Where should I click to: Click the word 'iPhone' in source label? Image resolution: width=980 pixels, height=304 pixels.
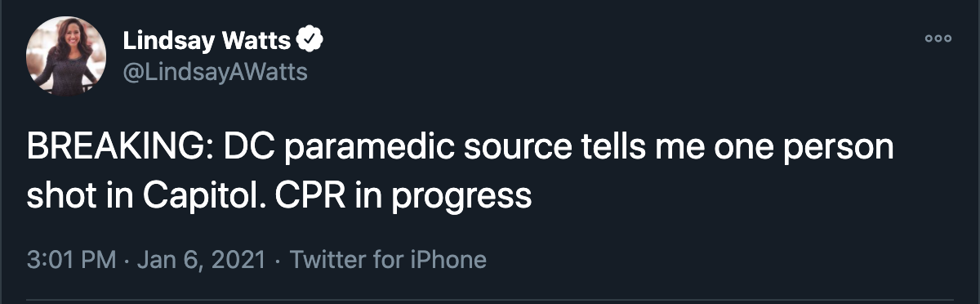point(449,261)
